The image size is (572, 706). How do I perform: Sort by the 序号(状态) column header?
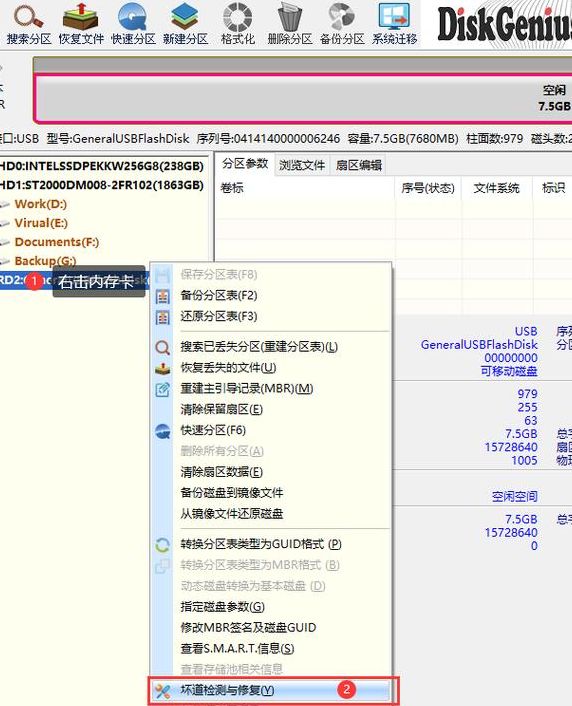tap(428, 188)
